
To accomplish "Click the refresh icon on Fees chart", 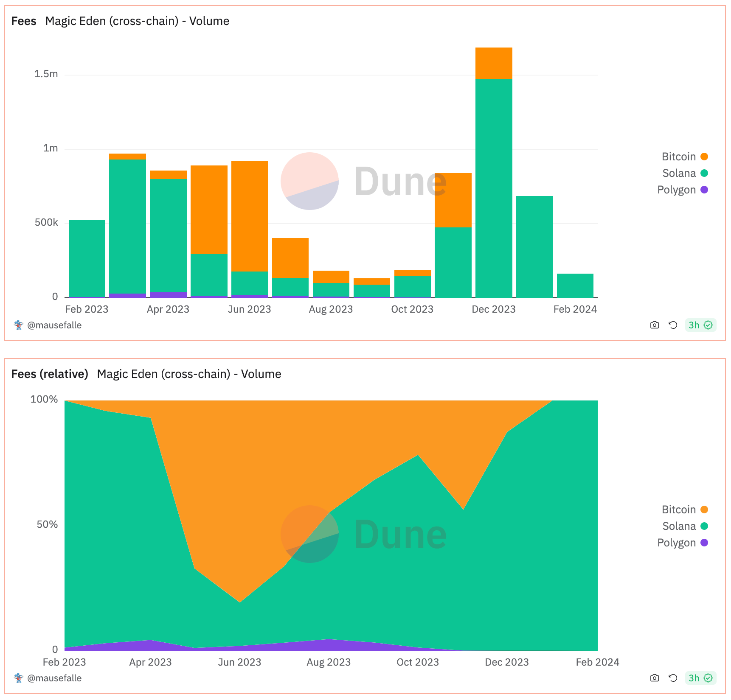I will (x=673, y=325).
